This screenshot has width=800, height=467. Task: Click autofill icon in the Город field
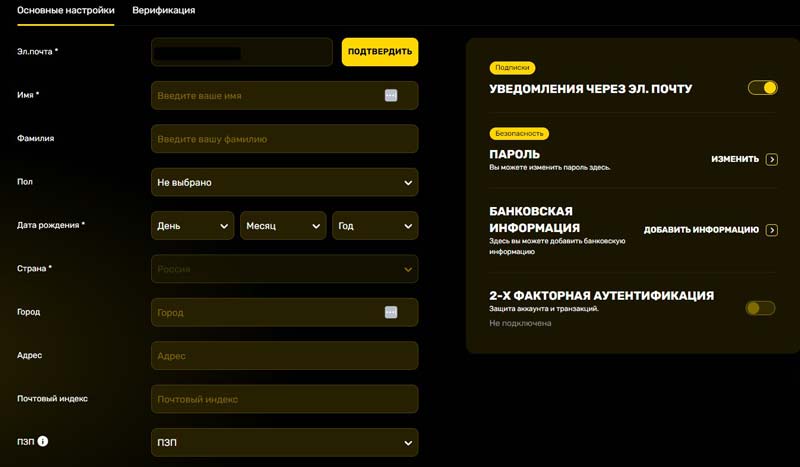391,312
